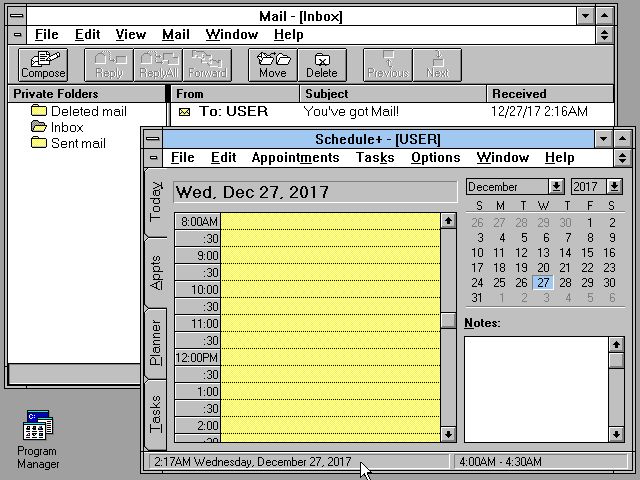Open the Options menu in Schedule+

pos(436,158)
